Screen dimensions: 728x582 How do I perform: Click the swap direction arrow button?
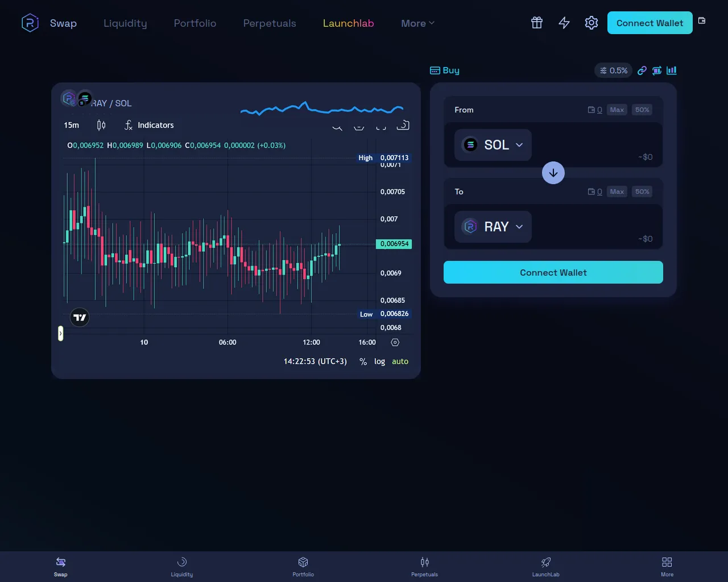553,173
